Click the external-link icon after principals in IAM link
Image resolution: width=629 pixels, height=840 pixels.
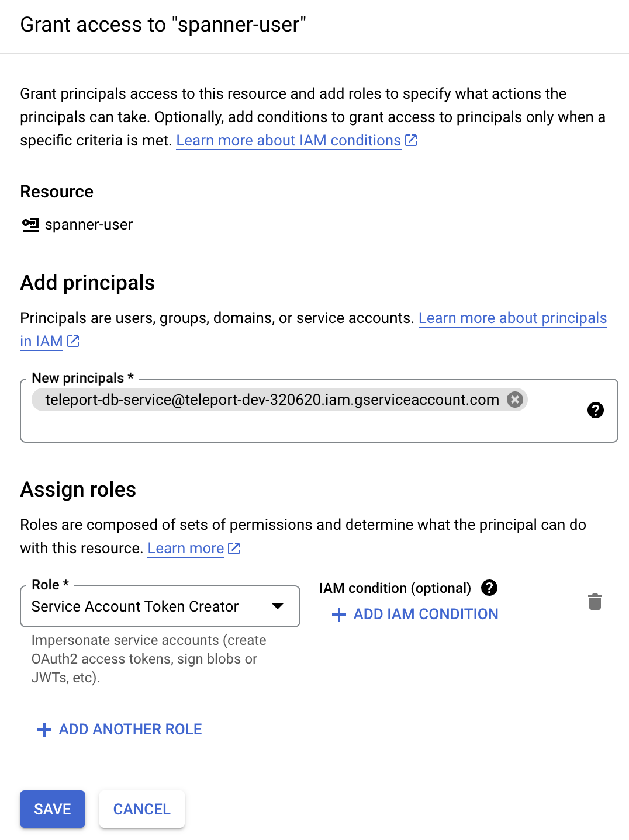pyautogui.click(x=72, y=341)
